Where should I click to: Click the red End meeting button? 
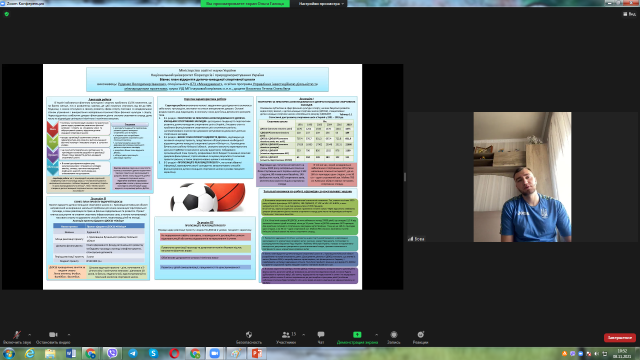click(620, 338)
